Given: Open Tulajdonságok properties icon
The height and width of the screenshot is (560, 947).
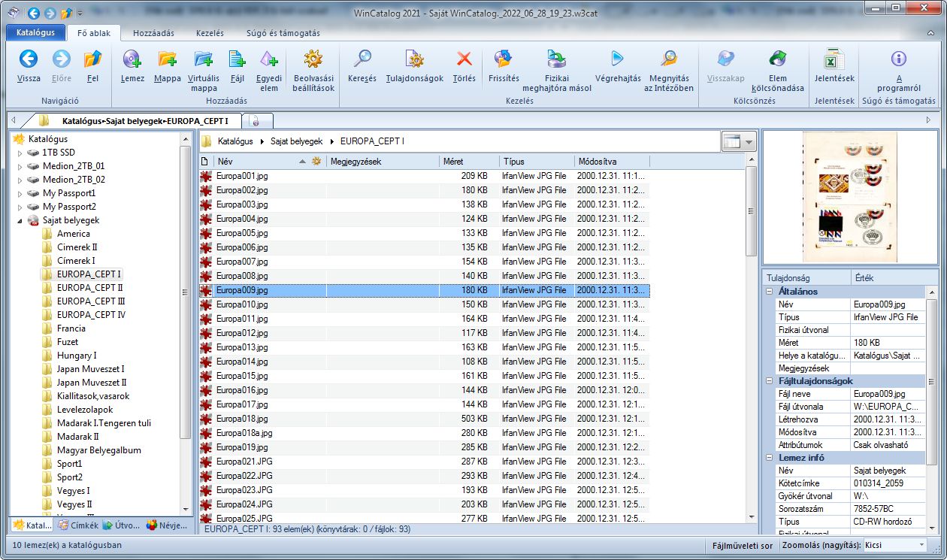Looking at the screenshot, I should [415, 60].
